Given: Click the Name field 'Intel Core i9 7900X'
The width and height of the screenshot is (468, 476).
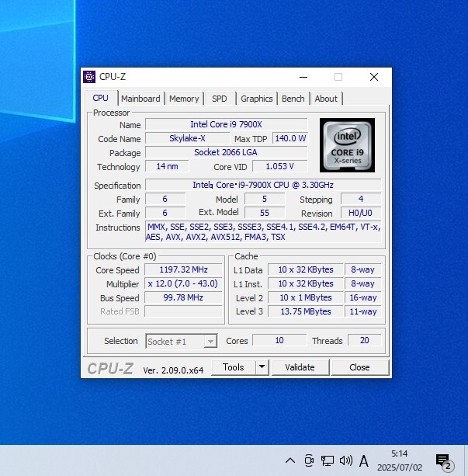Looking at the screenshot, I should point(226,124).
